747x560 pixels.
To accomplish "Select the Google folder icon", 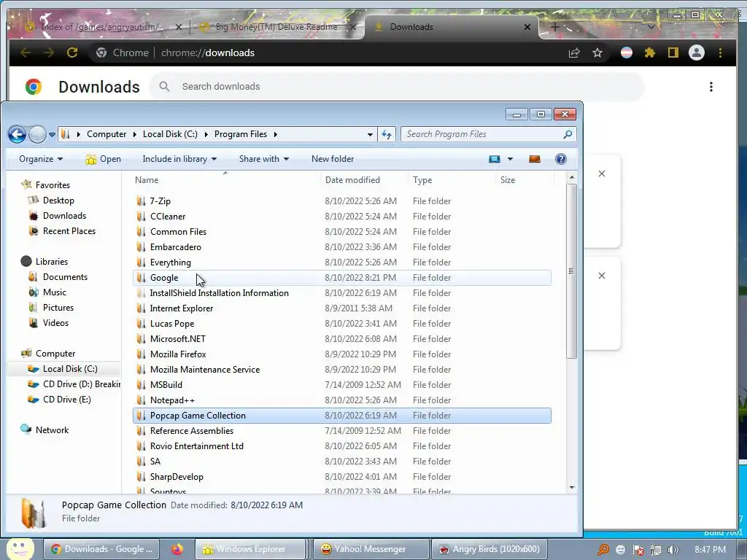I will pyautogui.click(x=141, y=278).
